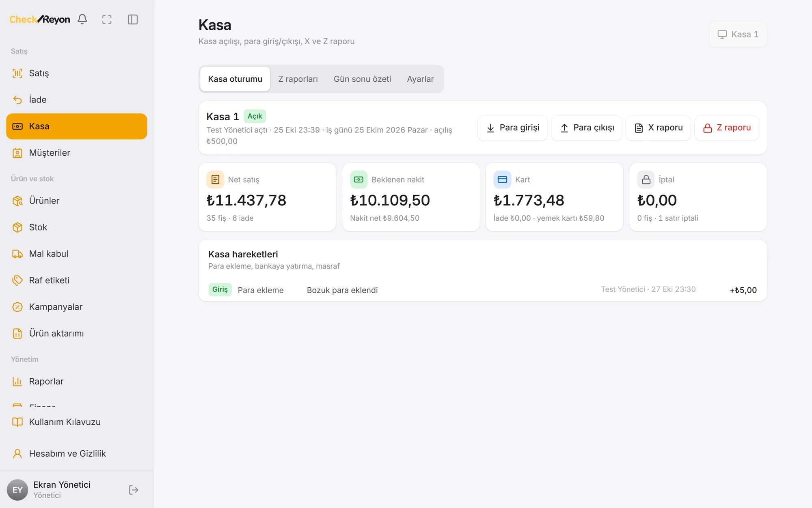This screenshot has height=508, width=812.
Task: Click the İade return arrow icon
Action: [x=17, y=100]
